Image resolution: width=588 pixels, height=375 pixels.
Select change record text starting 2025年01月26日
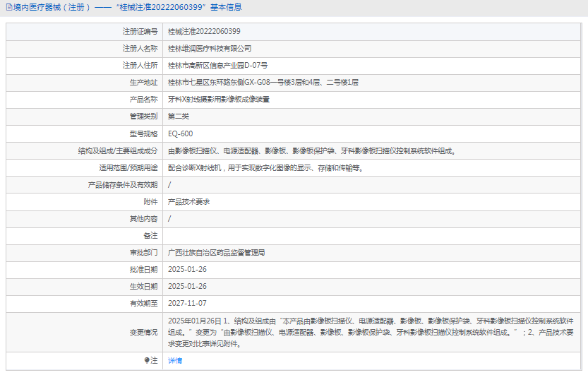[371, 332]
